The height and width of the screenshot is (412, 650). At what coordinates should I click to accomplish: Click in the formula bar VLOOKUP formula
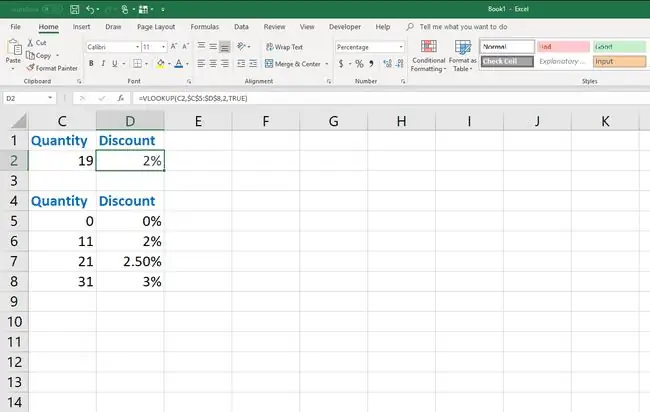[193, 98]
